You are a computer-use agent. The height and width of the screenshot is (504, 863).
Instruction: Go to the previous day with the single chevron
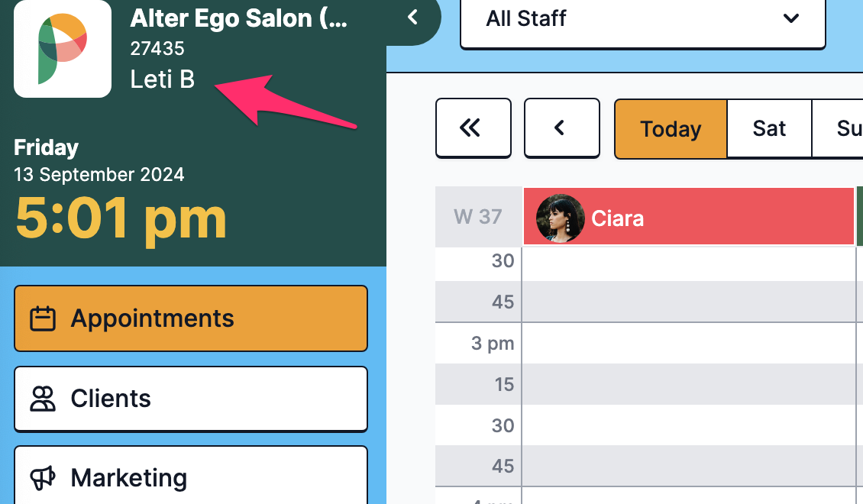click(x=562, y=128)
